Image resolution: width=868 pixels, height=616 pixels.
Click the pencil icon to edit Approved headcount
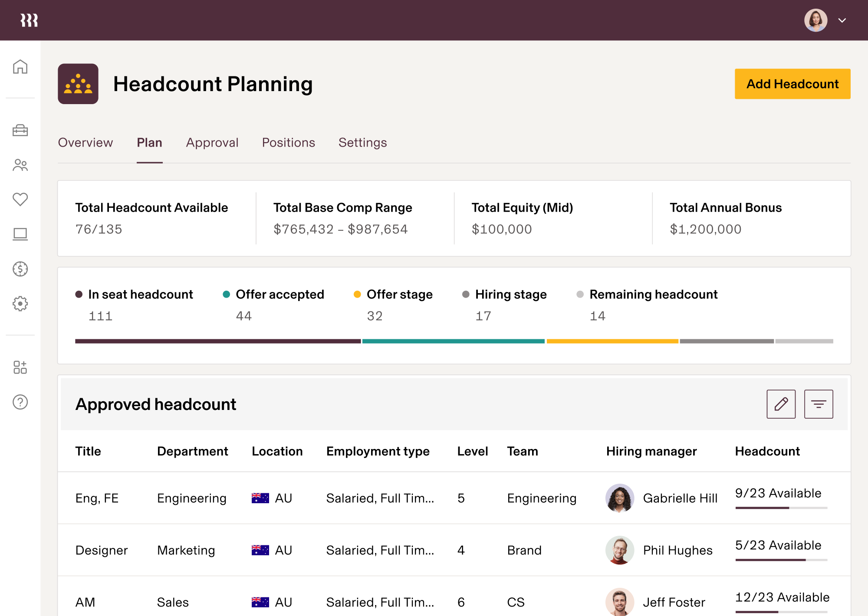tap(781, 404)
